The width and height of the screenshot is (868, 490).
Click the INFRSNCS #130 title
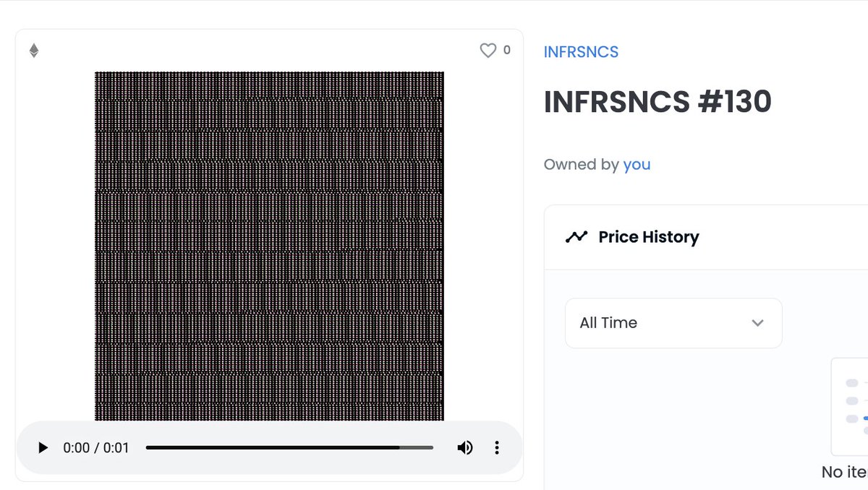point(658,103)
